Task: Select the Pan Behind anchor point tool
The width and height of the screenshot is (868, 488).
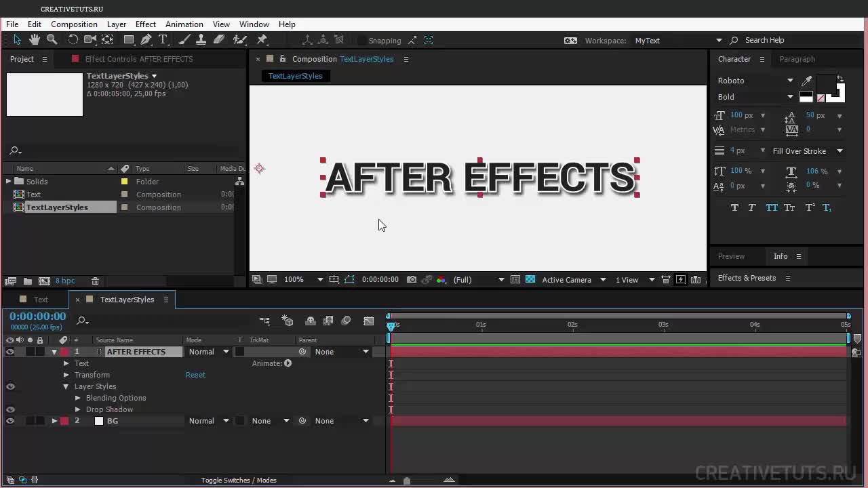Action: [107, 40]
